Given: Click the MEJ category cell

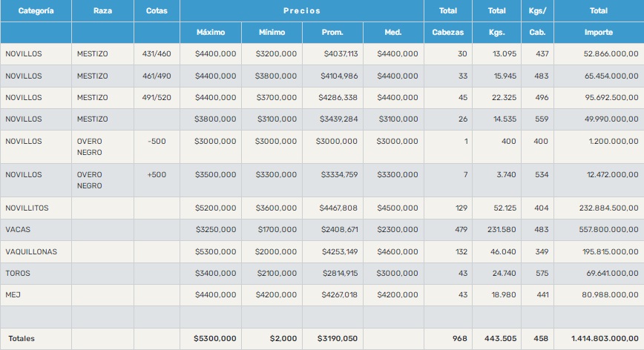Looking at the screenshot, I should pyautogui.click(x=12, y=295).
